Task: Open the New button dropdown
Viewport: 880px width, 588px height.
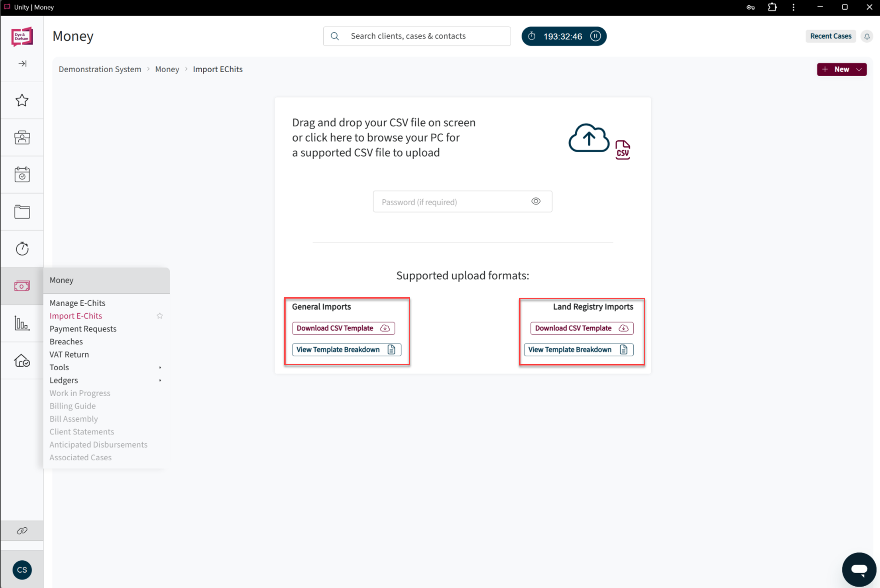Action: tap(842, 70)
